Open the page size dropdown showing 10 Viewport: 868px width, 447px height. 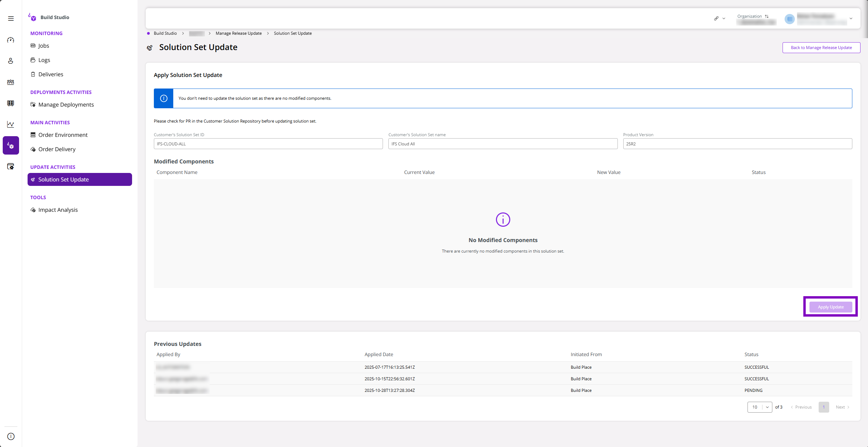(760, 407)
